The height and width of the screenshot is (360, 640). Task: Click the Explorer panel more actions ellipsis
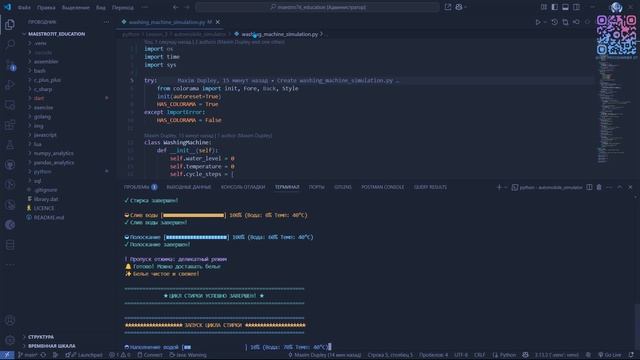point(107,22)
